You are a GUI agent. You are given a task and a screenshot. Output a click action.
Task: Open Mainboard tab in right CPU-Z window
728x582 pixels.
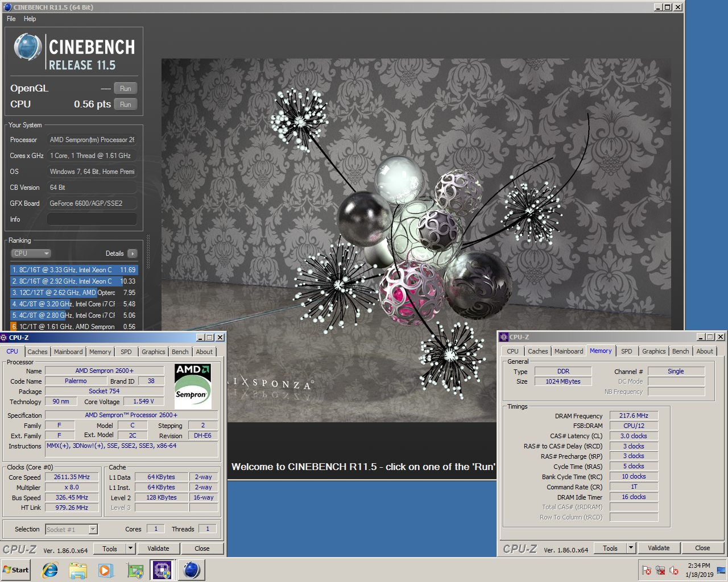[x=569, y=351]
